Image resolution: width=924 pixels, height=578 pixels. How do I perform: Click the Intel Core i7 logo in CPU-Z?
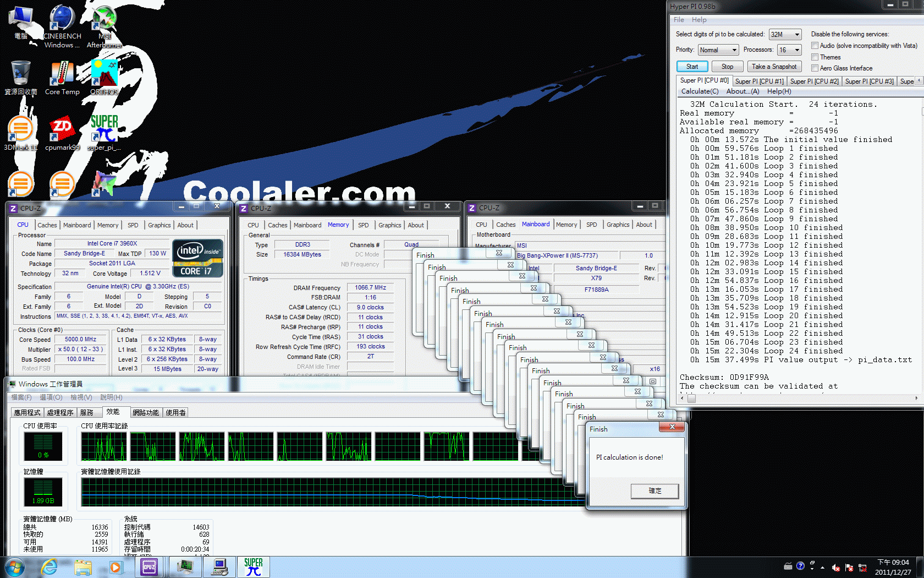click(x=198, y=258)
